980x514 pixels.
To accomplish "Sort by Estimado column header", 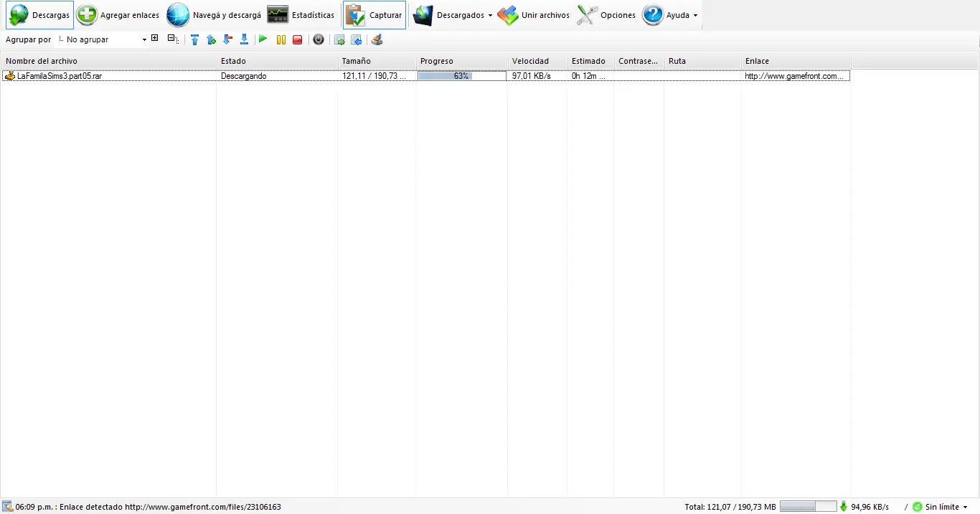I will click(590, 61).
